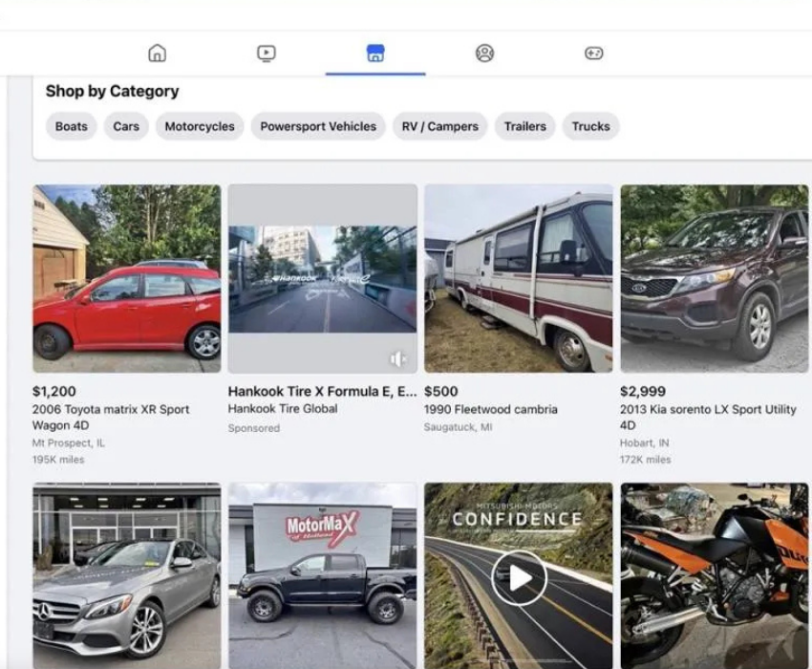Screen dimensions: 812x669
Task: Open the silver Mercedes listing photo
Action: pos(127,575)
